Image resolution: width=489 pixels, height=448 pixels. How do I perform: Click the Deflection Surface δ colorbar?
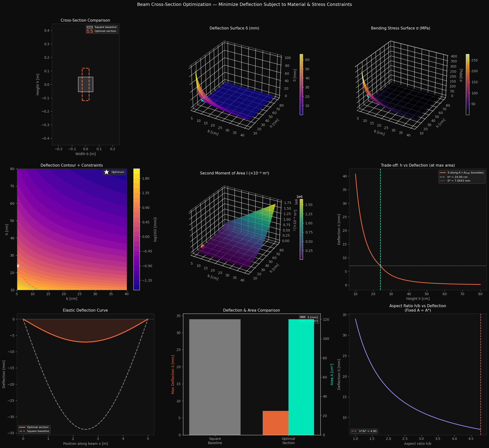[301, 84]
